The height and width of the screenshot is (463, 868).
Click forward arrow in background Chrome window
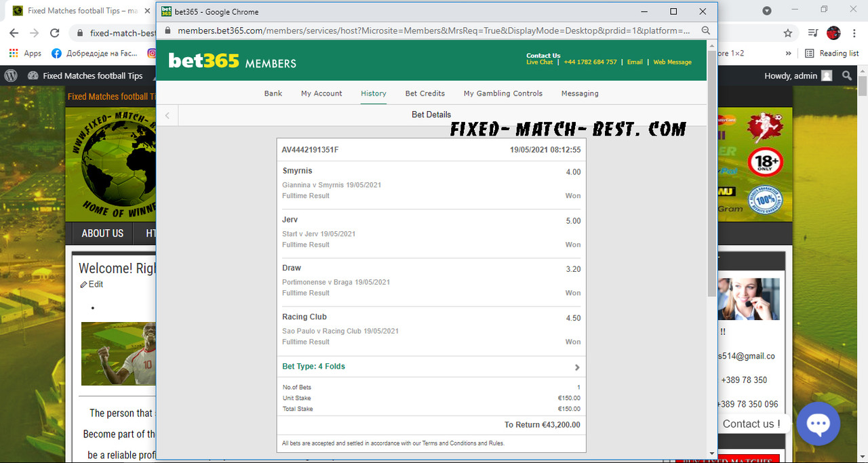point(35,33)
